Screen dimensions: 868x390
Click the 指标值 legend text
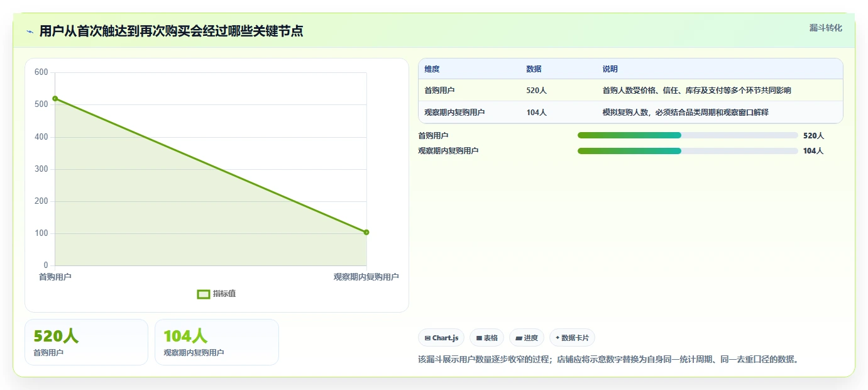224,294
